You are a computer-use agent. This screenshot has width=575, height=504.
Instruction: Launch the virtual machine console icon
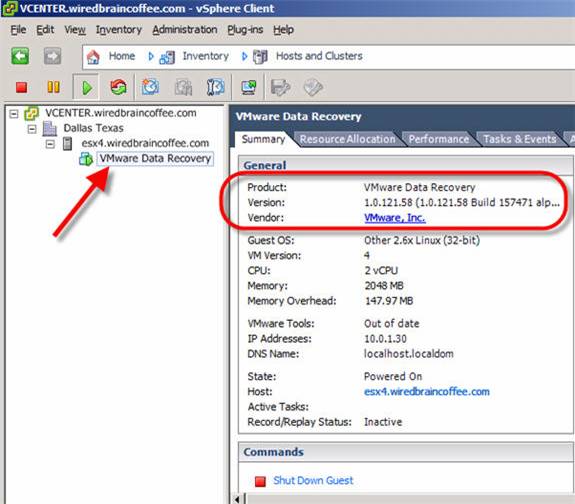pos(249,87)
